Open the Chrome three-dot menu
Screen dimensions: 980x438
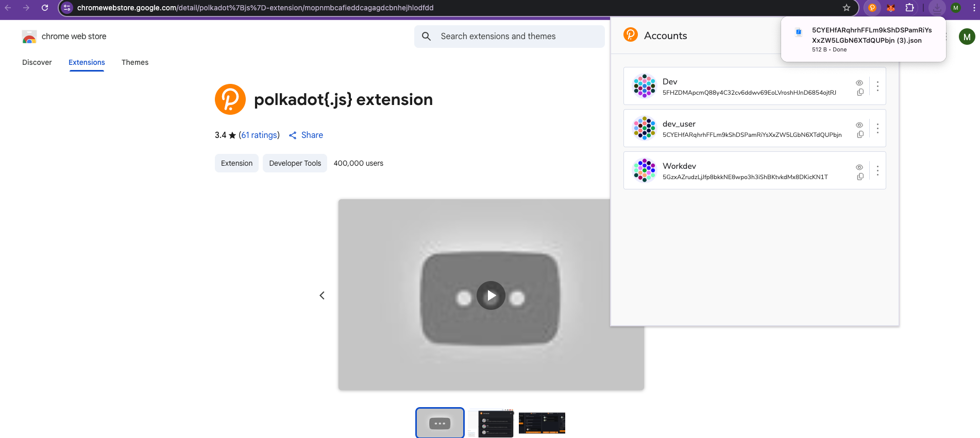click(x=974, y=8)
